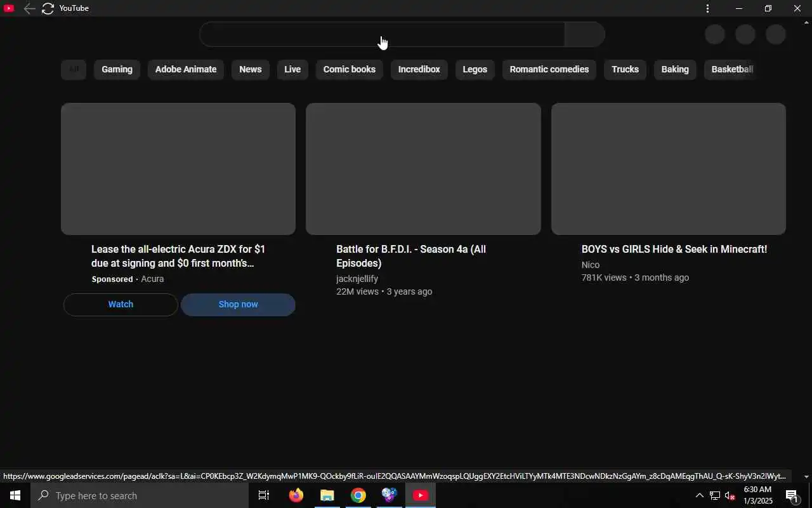Choose the Incredibox chip
812x508 pixels.
point(419,69)
